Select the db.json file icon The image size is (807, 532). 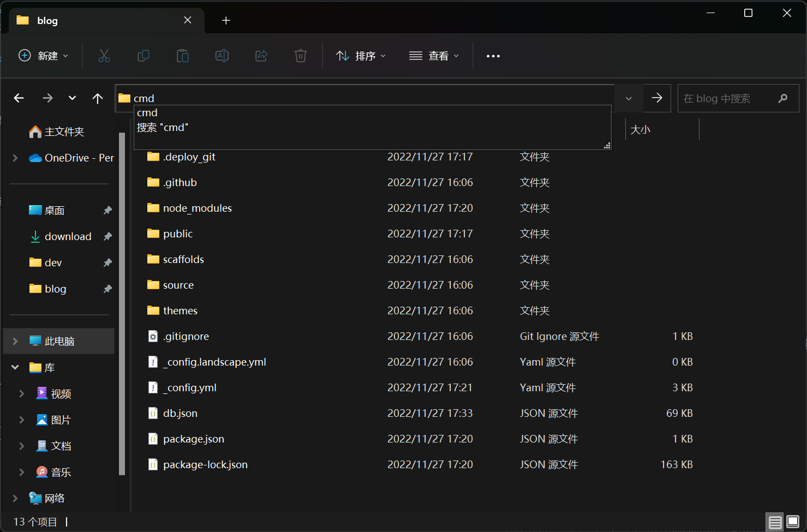click(153, 413)
